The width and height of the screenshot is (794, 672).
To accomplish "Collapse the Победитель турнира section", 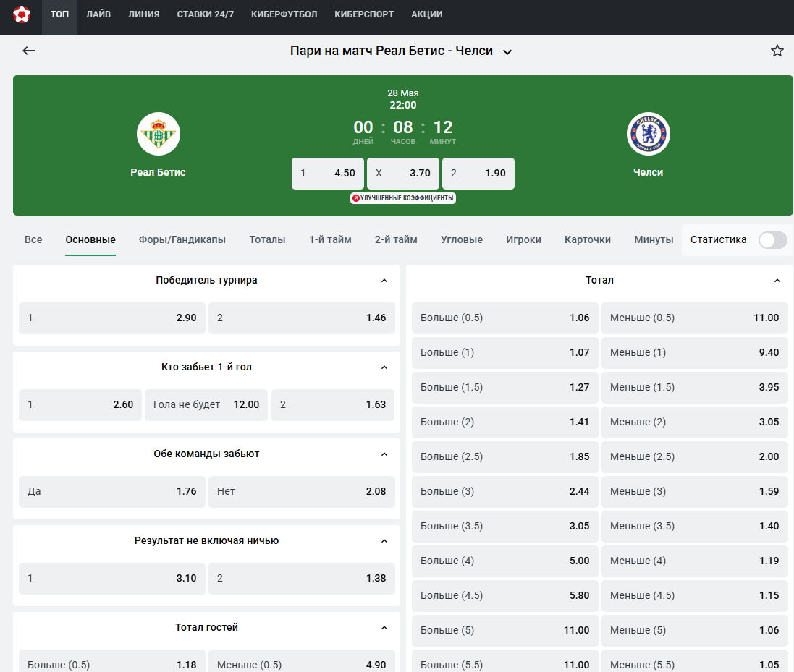I will [384, 281].
